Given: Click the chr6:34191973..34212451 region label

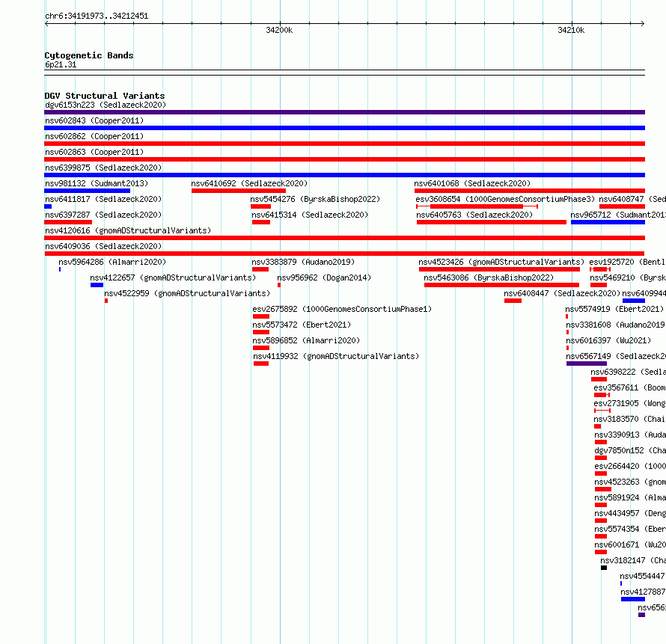Looking at the screenshot, I should click(x=97, y=16).
